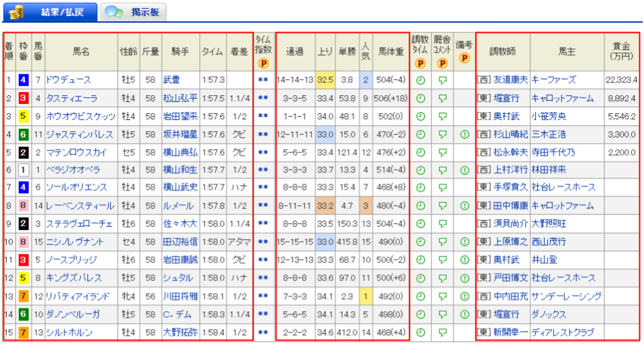This screenshot has height=362, width=644.
Task: Open stable comment icon for リバティアイランド
Action: click(442, 296)
